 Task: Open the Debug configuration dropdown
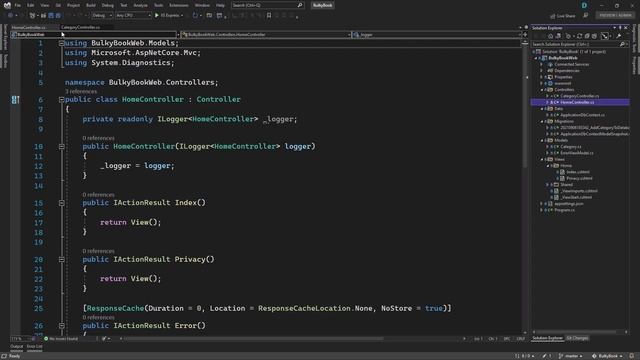point(102,16)
